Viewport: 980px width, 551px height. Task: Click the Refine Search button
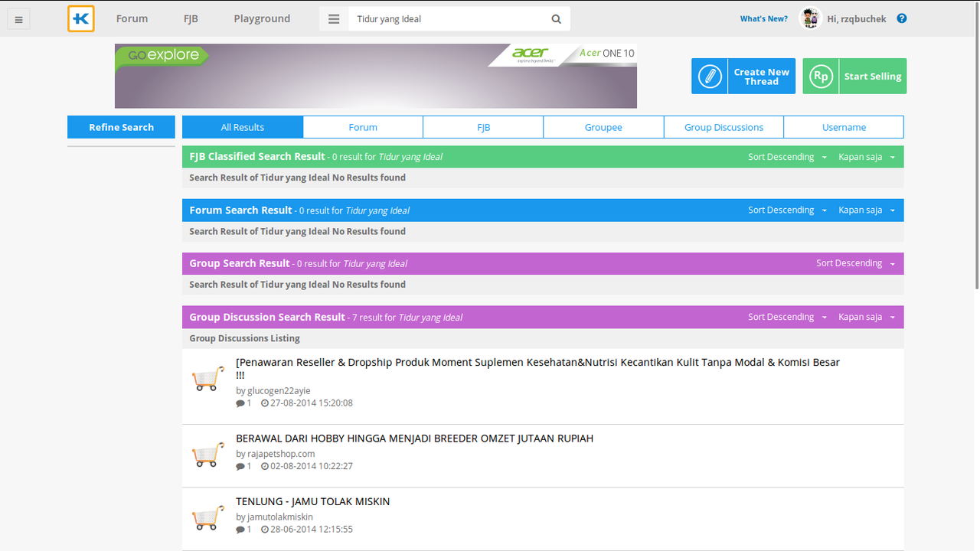[121, 127]
